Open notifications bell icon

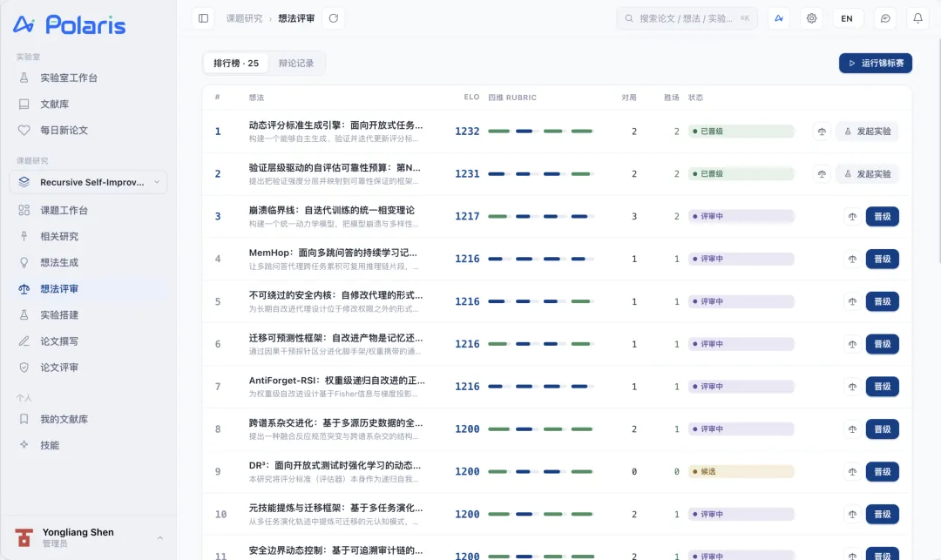click(917, 18)
